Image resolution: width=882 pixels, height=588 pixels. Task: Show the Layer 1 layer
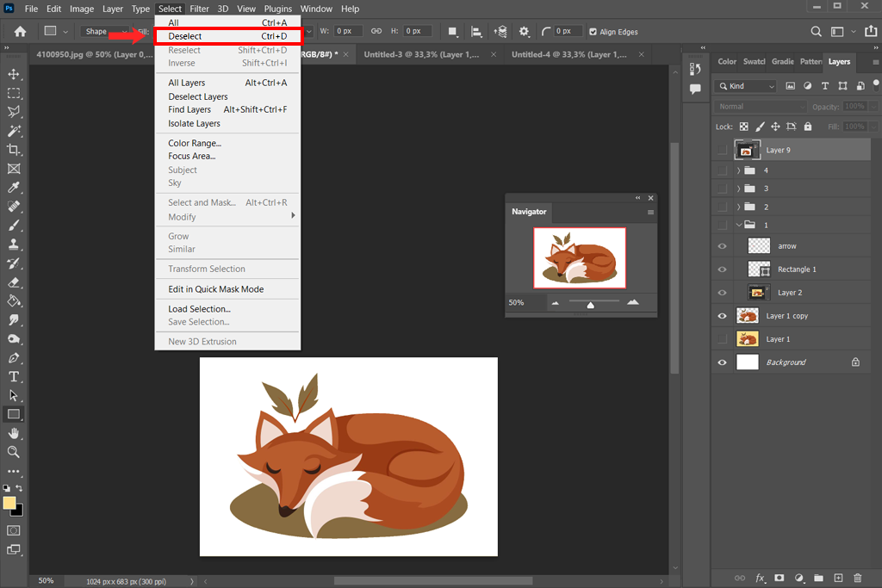(x=723, y=339)
